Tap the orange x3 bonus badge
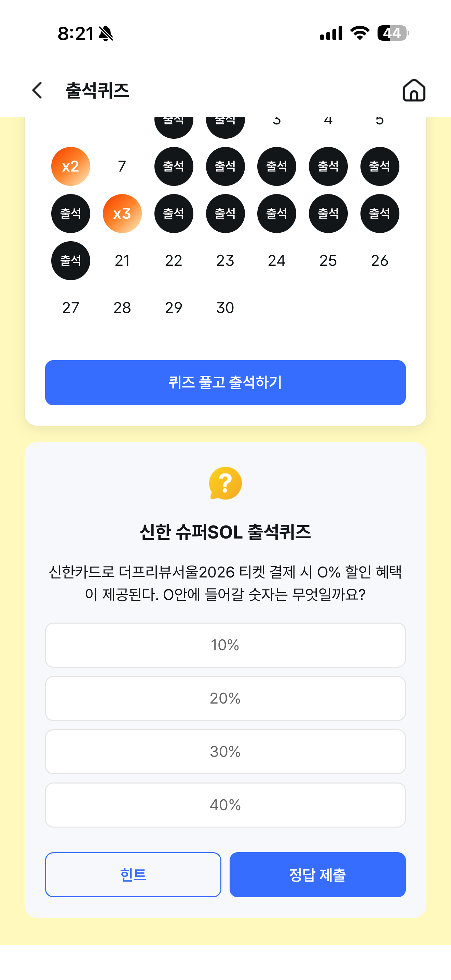 tap(122, 214)
